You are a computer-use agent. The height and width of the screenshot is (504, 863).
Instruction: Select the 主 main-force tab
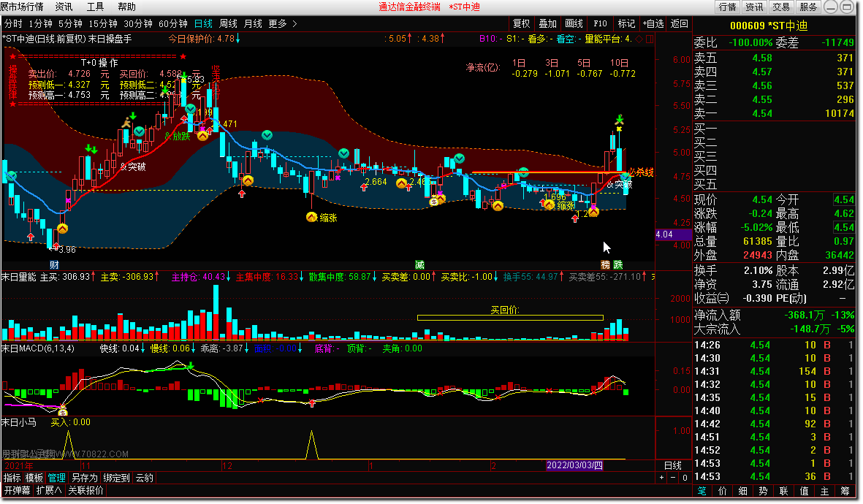click(824, 490)
